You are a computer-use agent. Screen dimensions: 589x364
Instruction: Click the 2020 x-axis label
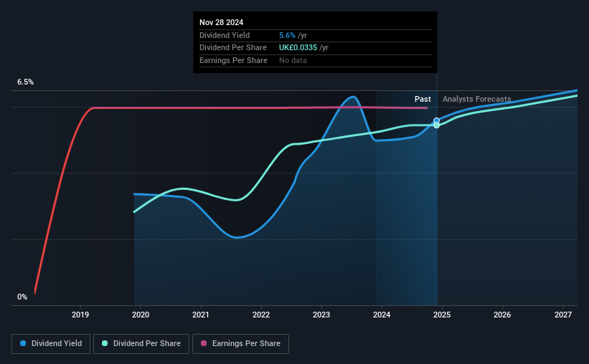pos(141,315)
